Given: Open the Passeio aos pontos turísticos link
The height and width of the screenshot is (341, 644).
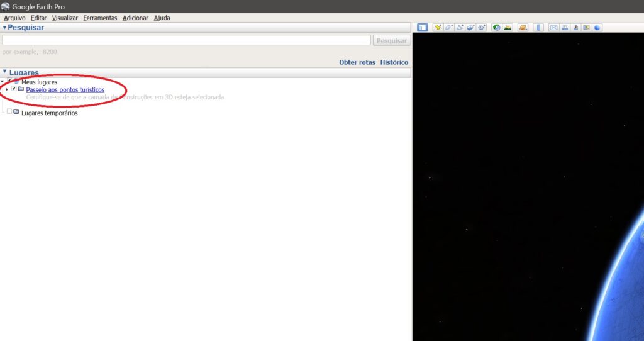Looking at the screenshot, I should click(65, 89).
